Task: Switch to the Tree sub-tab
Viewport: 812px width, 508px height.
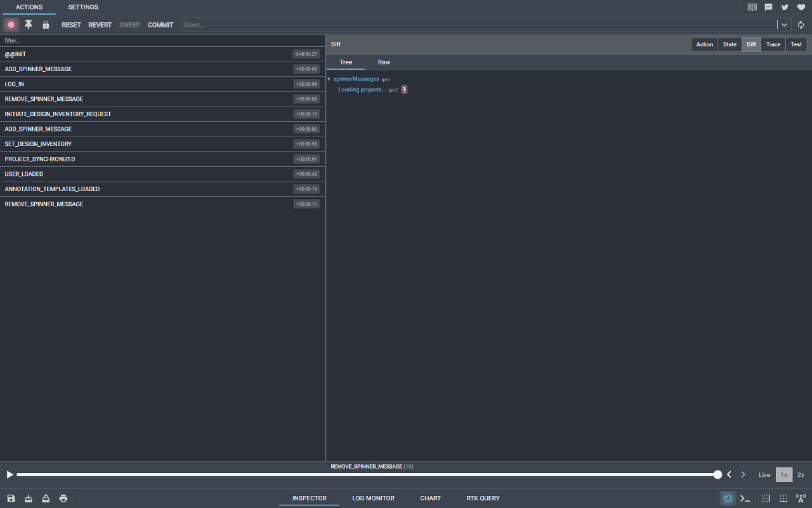Action: tap(346, 62)
